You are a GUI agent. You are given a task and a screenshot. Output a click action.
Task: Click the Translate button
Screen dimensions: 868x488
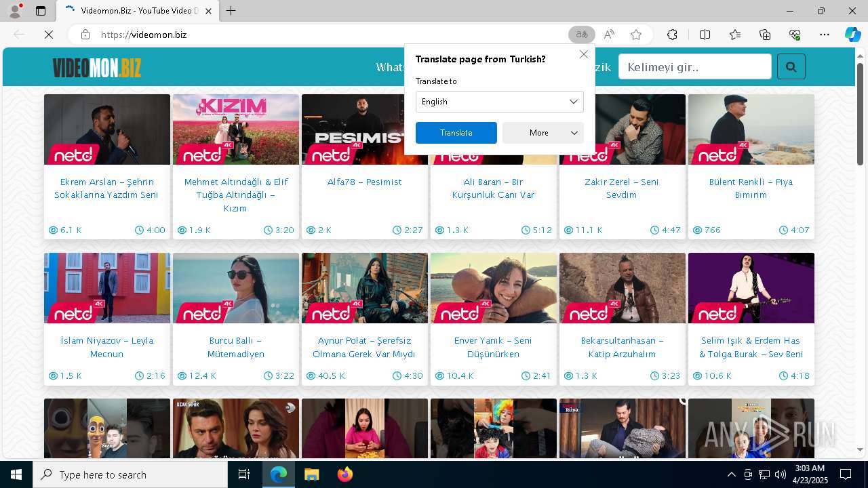456,133
